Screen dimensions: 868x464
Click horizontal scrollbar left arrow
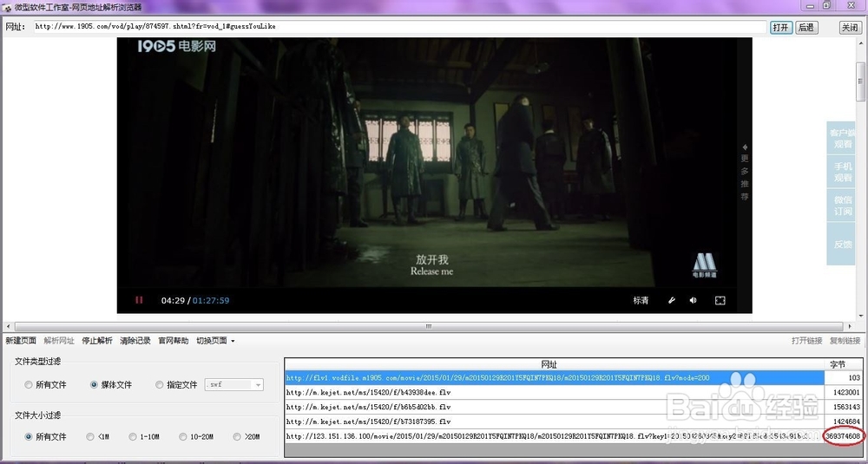(7, 326)
